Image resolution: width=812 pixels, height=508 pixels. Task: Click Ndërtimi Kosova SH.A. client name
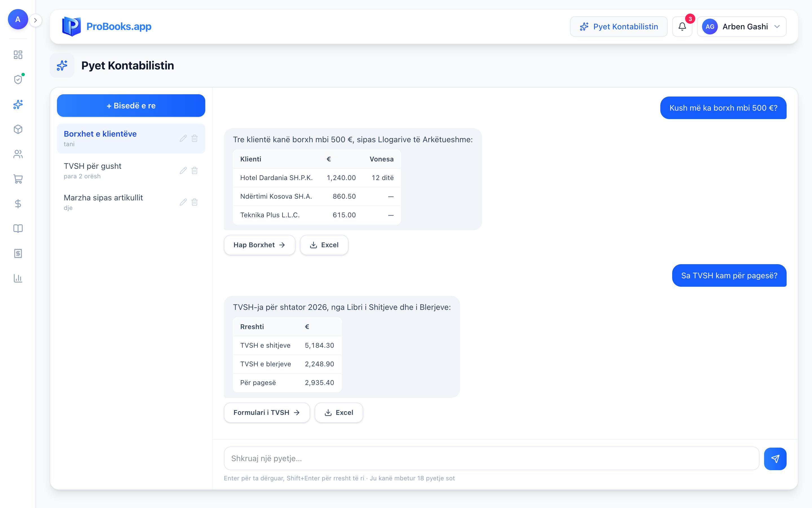point(276,196)
